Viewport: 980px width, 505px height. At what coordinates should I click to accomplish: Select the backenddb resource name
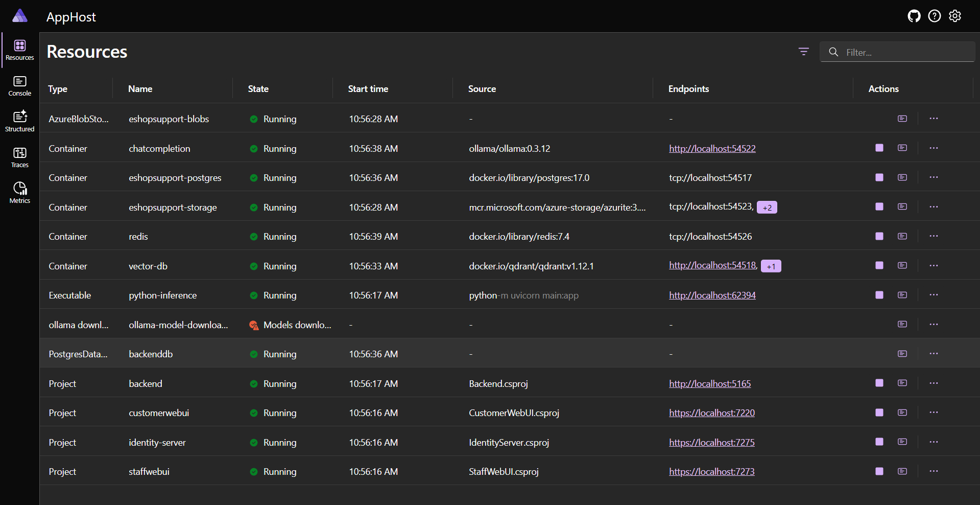(151, 354)
